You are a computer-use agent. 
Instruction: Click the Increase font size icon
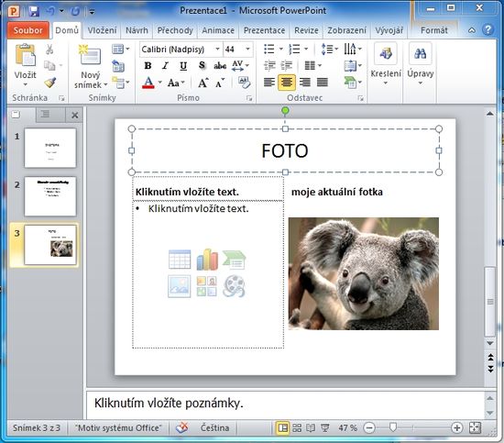coord(203,83)
